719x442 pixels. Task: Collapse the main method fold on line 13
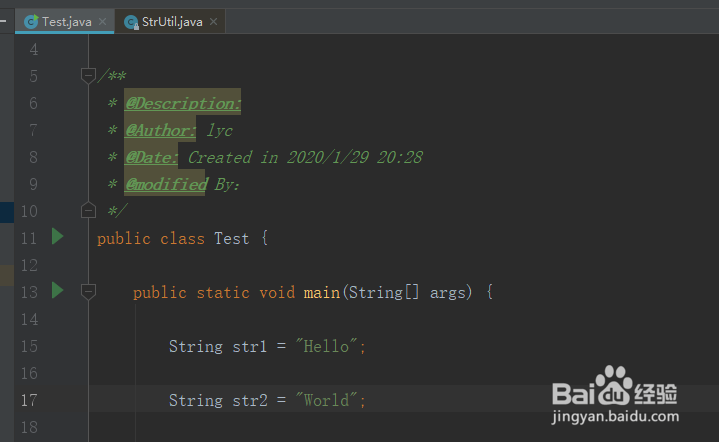88,292
